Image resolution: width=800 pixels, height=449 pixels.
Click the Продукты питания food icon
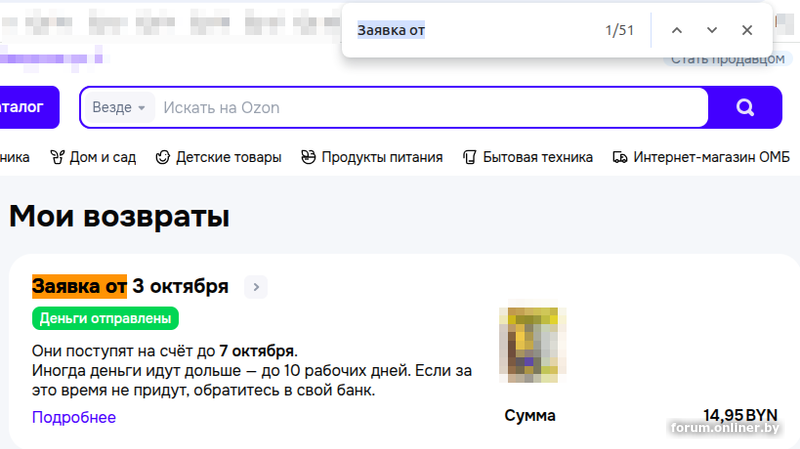pos(308,157)
